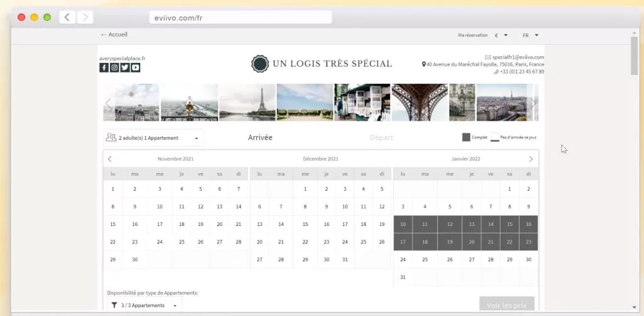Select December 1 in the calendar
This screenshot has width=644, height=316.
pos(305,189)
